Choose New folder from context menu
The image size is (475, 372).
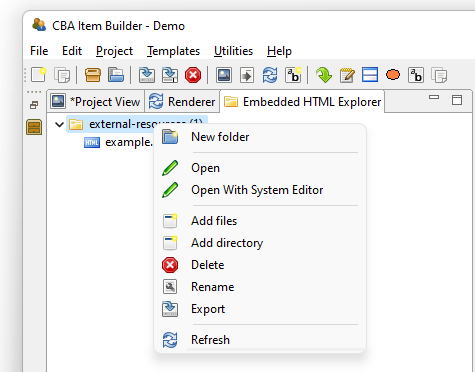pos(260,137)
